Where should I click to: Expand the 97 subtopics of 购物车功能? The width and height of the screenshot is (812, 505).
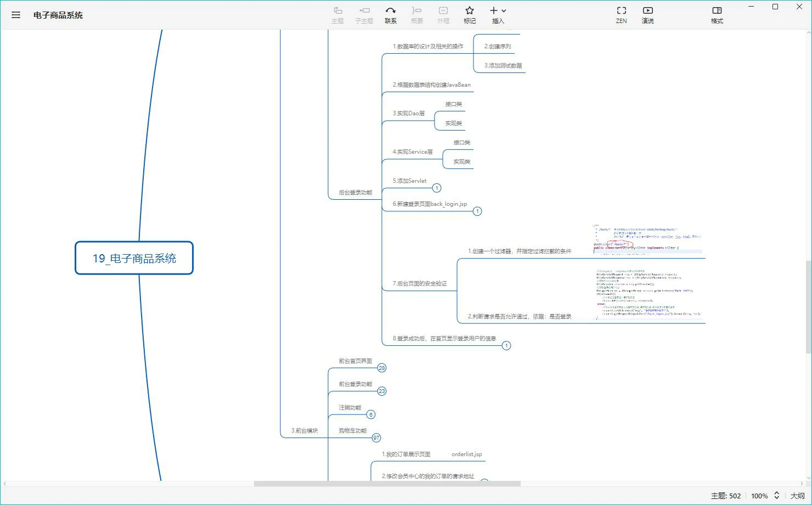click(376, 438)
